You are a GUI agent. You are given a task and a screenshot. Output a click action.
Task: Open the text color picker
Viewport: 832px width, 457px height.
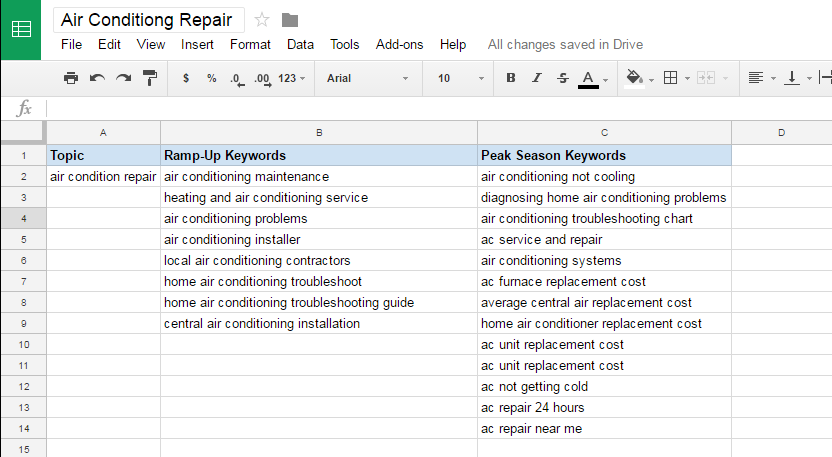(592, 79)
